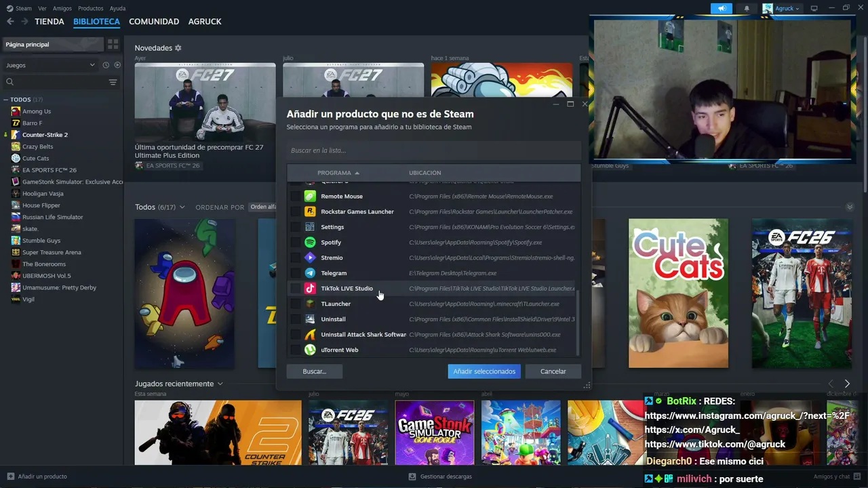Click Añadir seleccionados button
The height and width of the screenshot is (488, 868).
pyautogui.click(x=484, y=371)
